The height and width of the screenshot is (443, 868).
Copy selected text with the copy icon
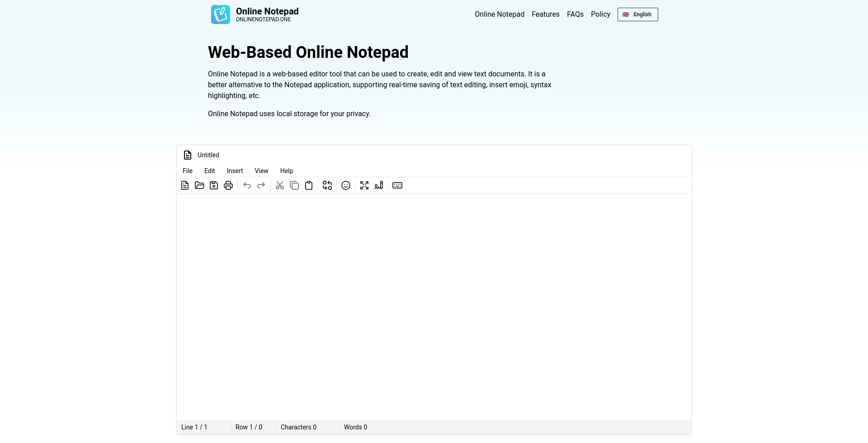pyautogui.click(x=294, y=185)
